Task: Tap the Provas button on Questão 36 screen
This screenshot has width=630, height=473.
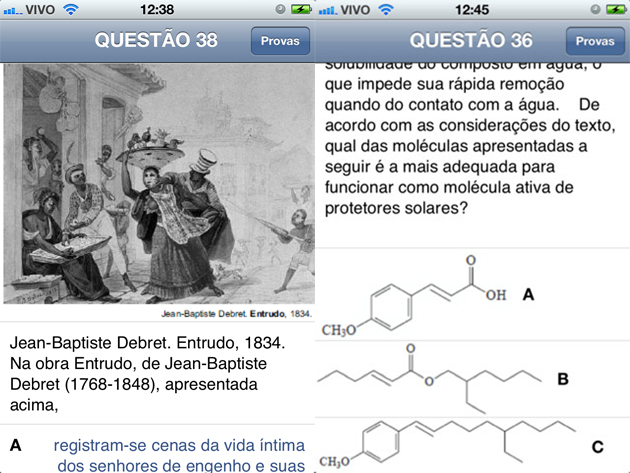Action: pos(595,41)
